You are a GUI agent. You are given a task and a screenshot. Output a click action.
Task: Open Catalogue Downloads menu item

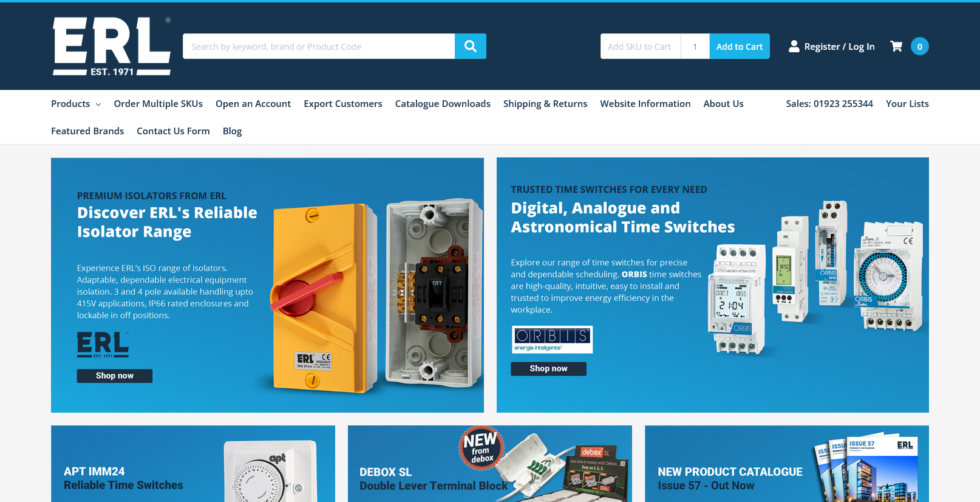click(x=443, y=104)
